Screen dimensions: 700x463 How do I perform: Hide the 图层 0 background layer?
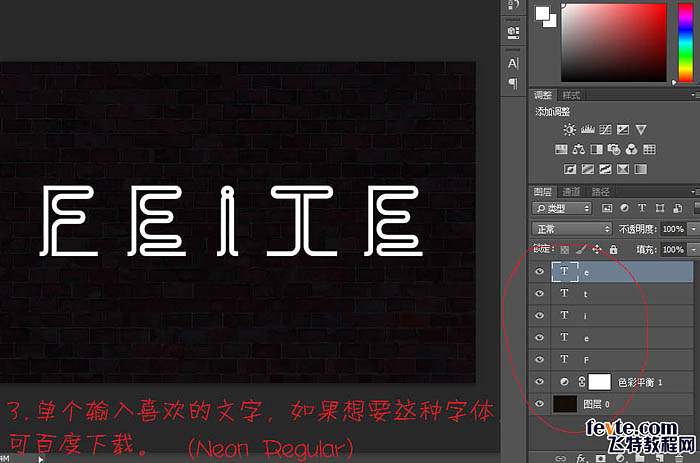coord(540,403)
